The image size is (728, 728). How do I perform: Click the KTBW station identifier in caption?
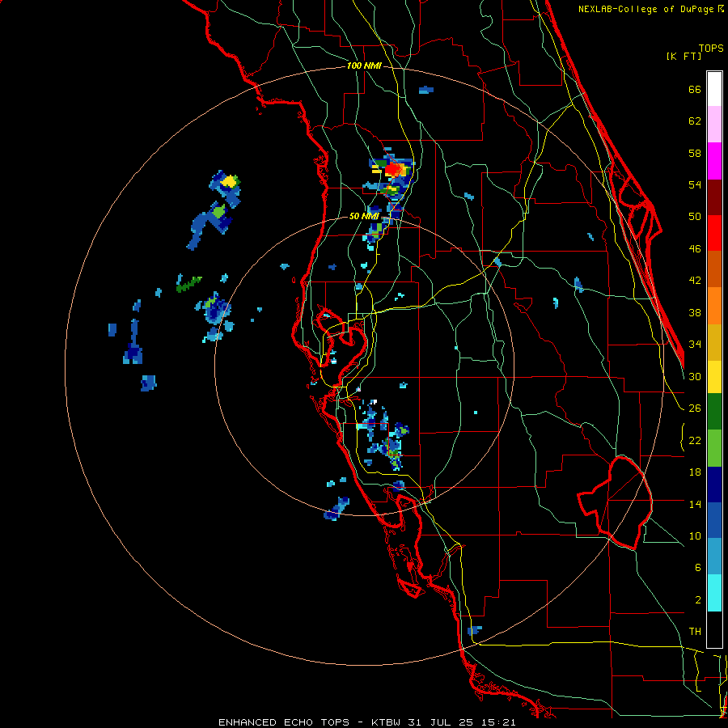(x=387, y=722)
